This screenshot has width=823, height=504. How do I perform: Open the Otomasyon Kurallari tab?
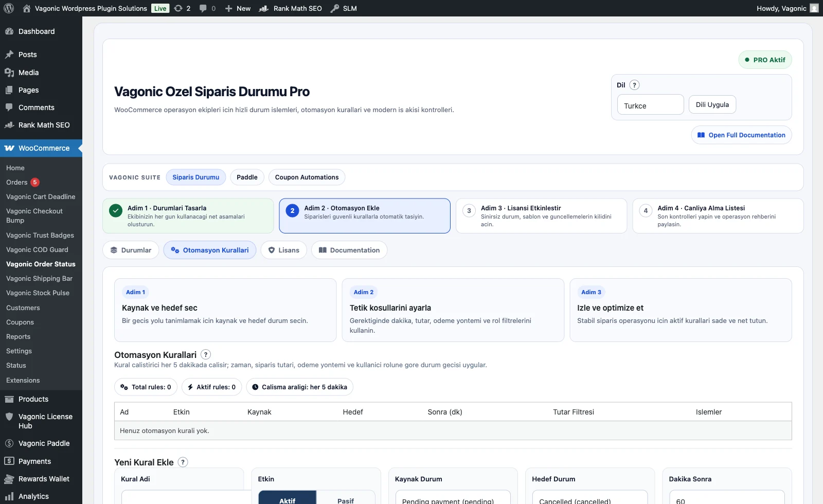point(210,250)
